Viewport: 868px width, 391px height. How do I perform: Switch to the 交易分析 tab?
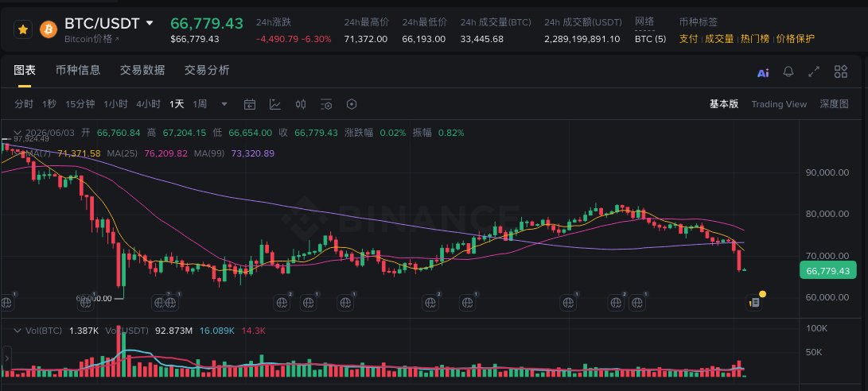pos(207,70)
